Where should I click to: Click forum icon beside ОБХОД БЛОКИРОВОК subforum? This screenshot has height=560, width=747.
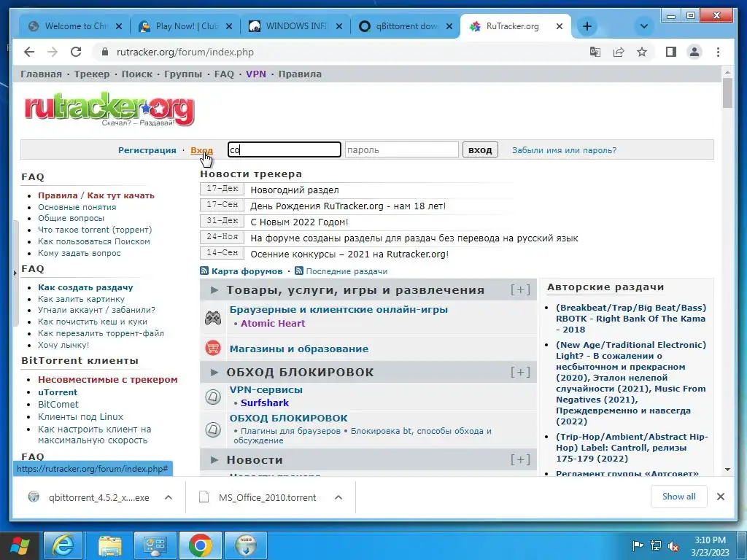coord(213,429)
